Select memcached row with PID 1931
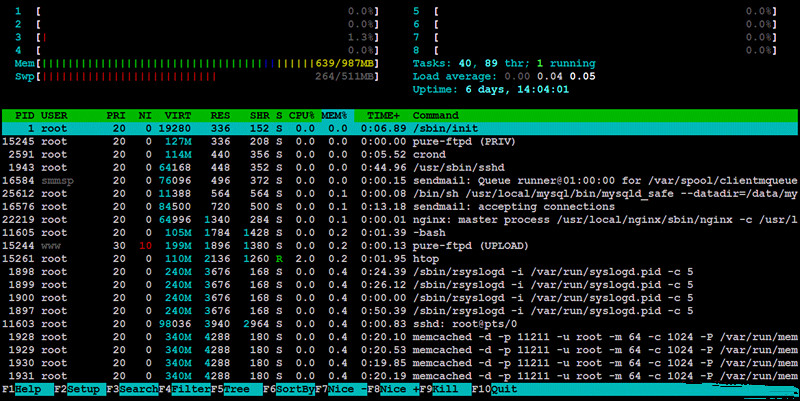 point(399,376)
